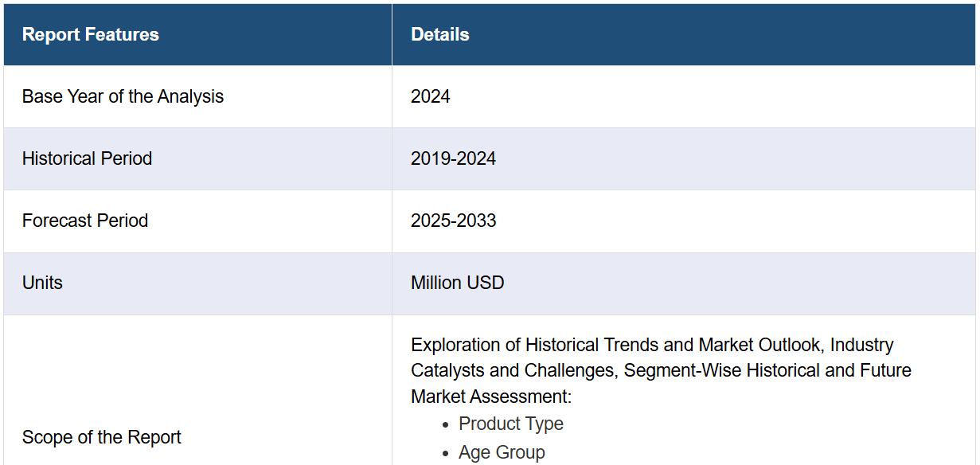Select the Base Year of the Analysis label
Viewport: 980px width, 465px height.
pyautogui.click(x=123, y=96)
